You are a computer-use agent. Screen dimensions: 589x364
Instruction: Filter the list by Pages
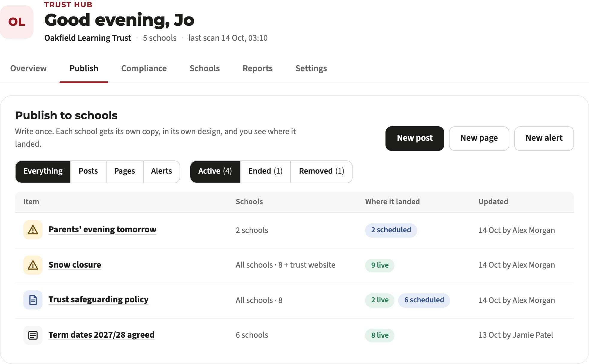point(125,172)
